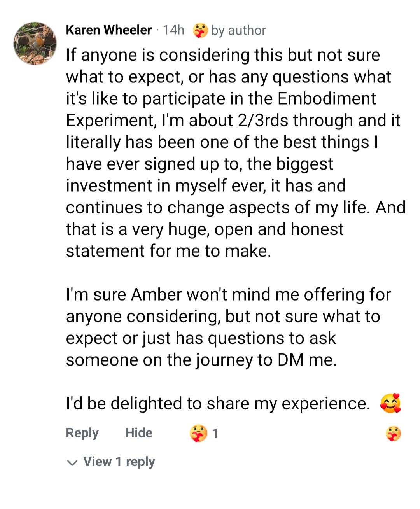The image size is (420, 509).
Task: Click the text 'statement for me to make.'
Action: click(168, 251)
